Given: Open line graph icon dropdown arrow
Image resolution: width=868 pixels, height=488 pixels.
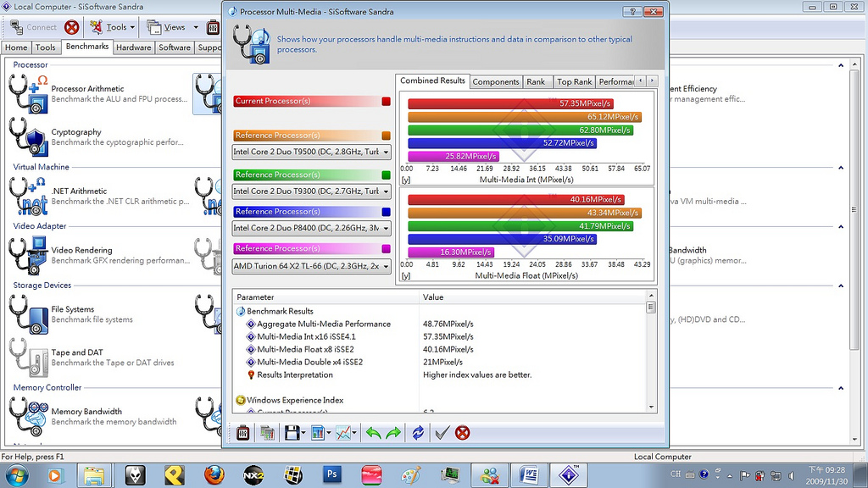Looking at the screenshot, I should (354, 433).
